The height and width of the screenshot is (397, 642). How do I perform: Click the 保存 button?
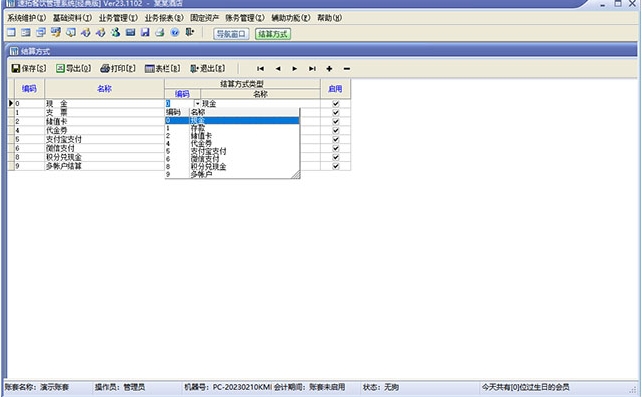coord(29,68)
